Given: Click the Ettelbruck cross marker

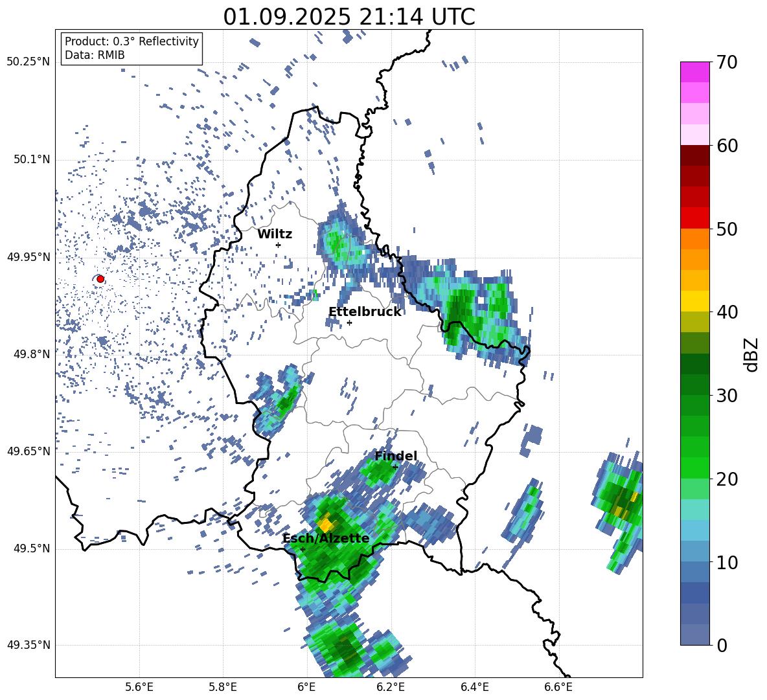Looking at the screenshot, I should 349,322.
